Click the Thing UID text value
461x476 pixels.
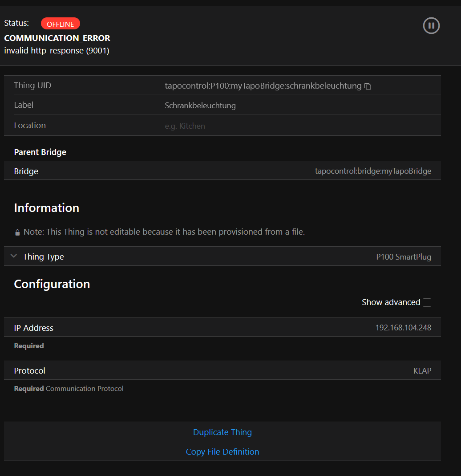tap(263, 86)
